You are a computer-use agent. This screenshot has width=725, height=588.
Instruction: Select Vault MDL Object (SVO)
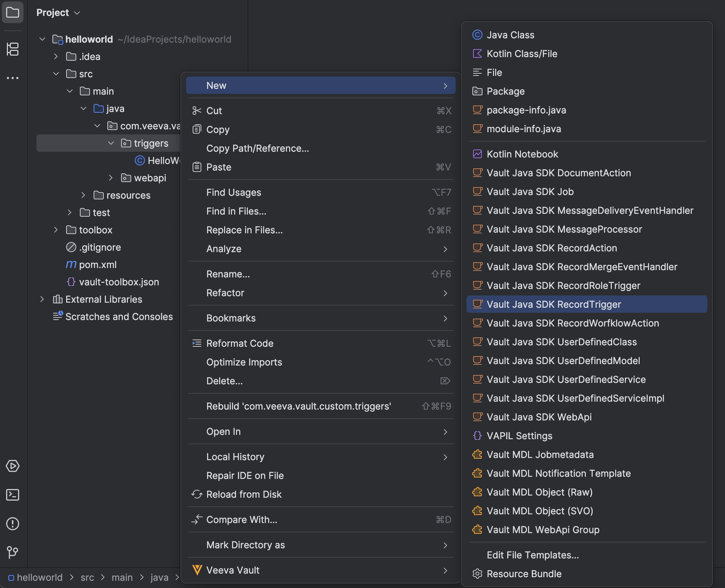pyautogui.click(x=587, y=511)
